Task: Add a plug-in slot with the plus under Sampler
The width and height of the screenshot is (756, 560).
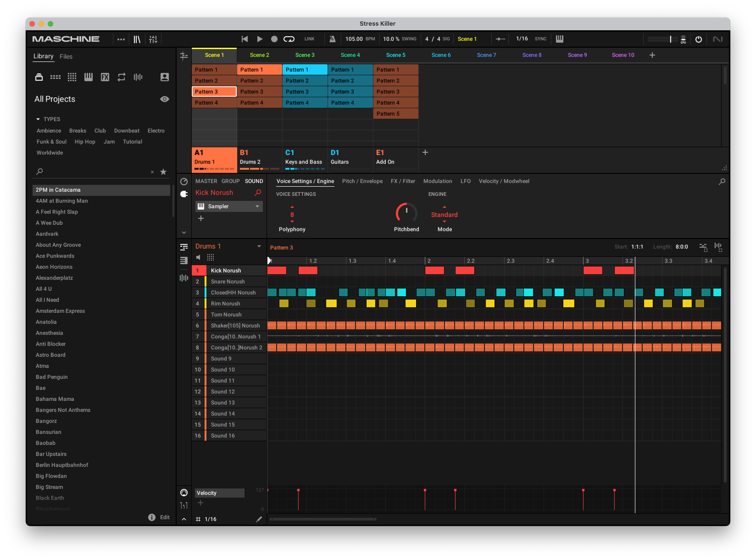Action: coord(201,219)
